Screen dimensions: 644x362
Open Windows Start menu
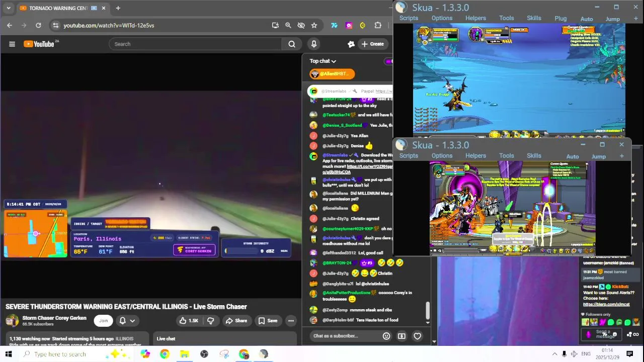point(9,354)
